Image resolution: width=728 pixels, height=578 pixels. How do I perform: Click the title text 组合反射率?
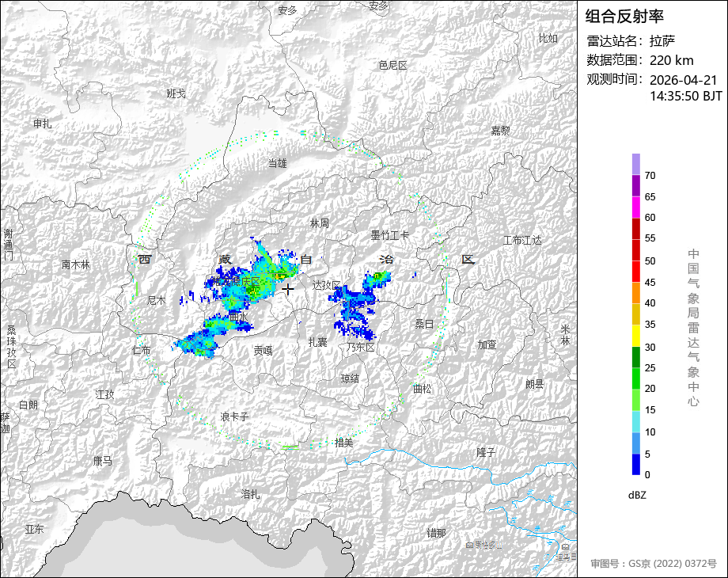[624, 17]
